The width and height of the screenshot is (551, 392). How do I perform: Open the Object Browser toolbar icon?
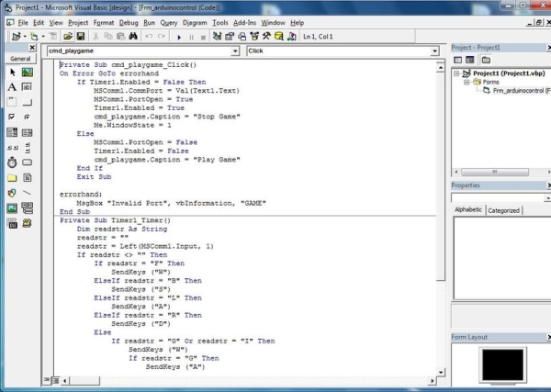click(254, 36)
